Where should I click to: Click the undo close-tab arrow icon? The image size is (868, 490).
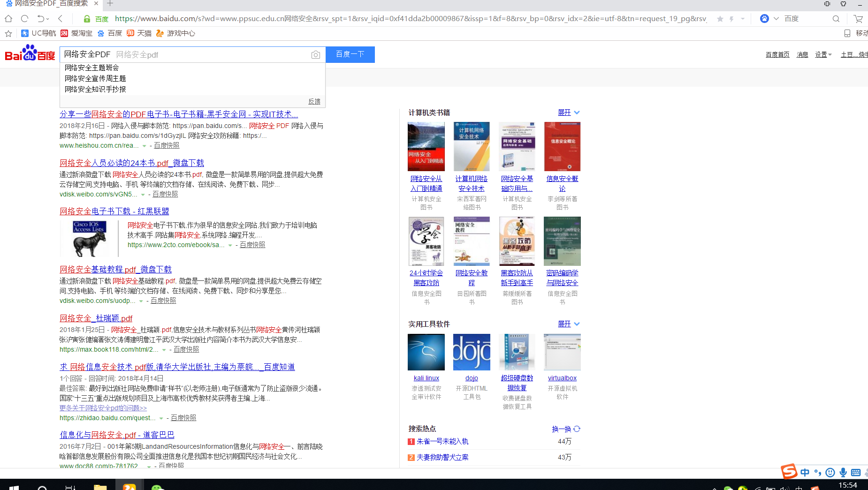point(40,19)
